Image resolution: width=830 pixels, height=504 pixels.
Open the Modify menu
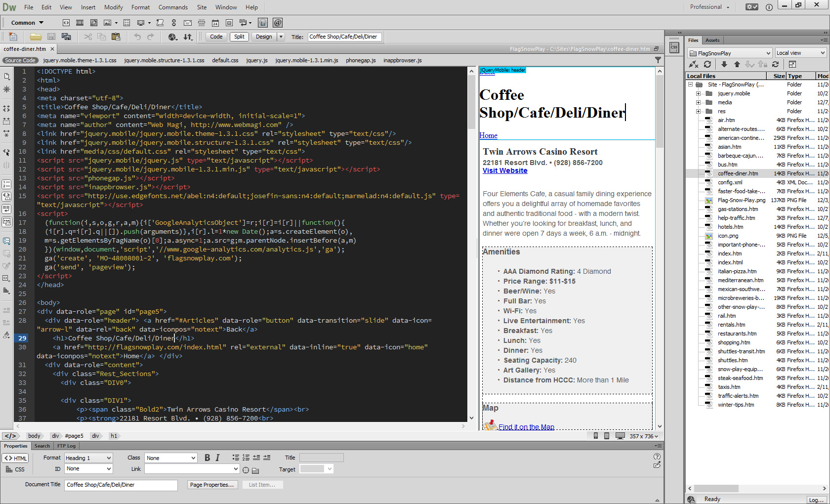click(113, 7)
